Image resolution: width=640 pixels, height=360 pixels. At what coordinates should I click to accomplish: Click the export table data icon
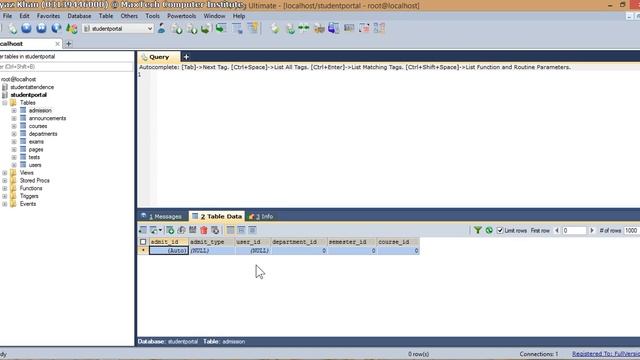coord(142,230)
